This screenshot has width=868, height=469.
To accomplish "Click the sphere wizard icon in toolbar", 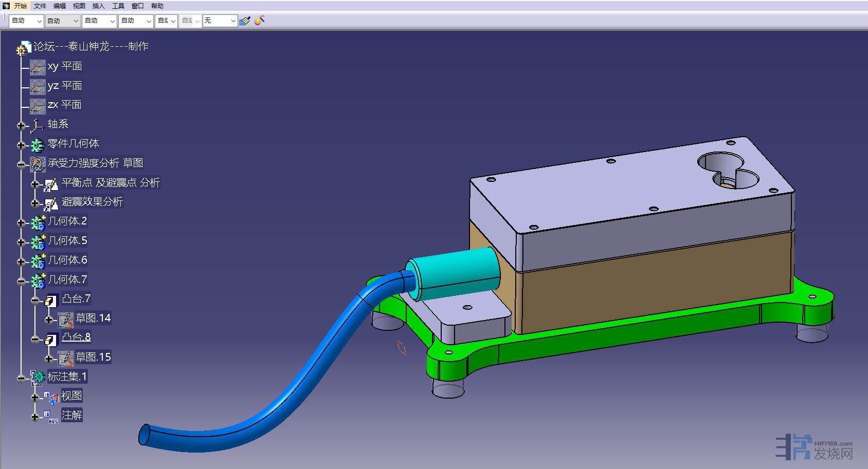I will pos(260,21).
